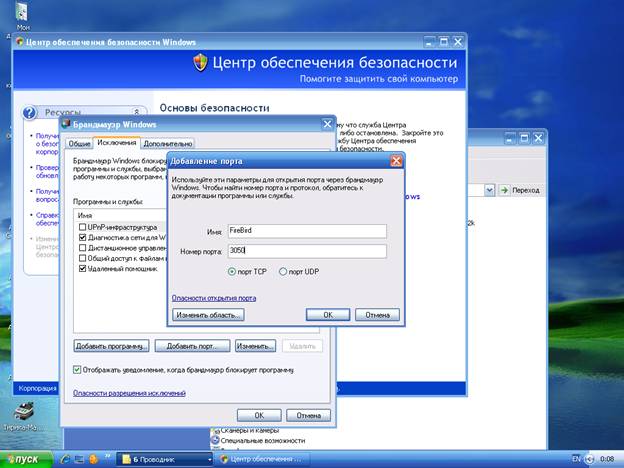
Task: Click the orange media icon in quick launch
Action: [x=94, y=459]
